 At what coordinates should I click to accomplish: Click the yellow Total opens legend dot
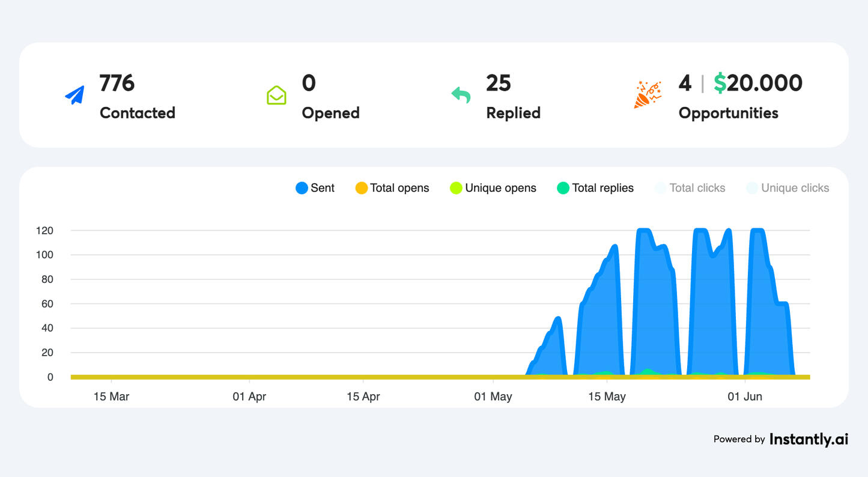(361, 188)
